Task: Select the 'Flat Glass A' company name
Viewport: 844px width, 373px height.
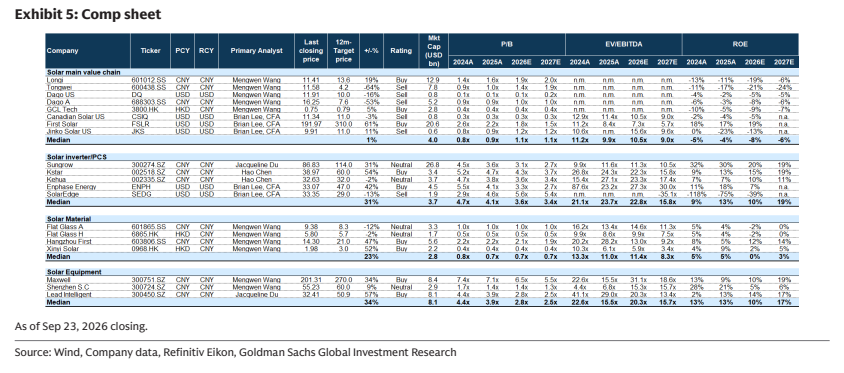Action: (x=64, y=227)
